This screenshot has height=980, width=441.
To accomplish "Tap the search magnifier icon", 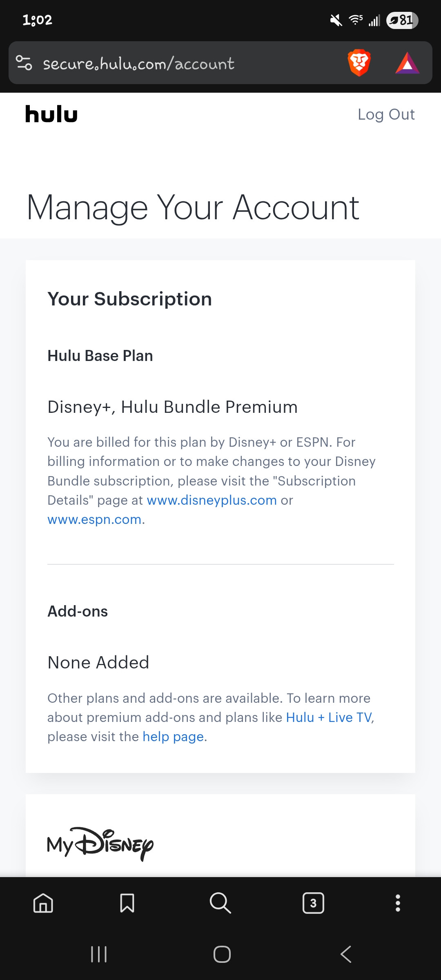I will [220, 903].
